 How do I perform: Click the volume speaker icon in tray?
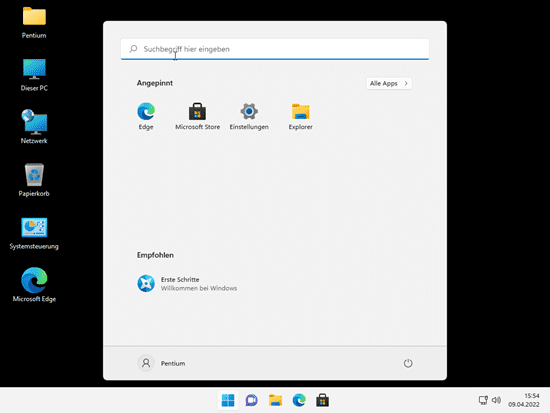[496, 400]
